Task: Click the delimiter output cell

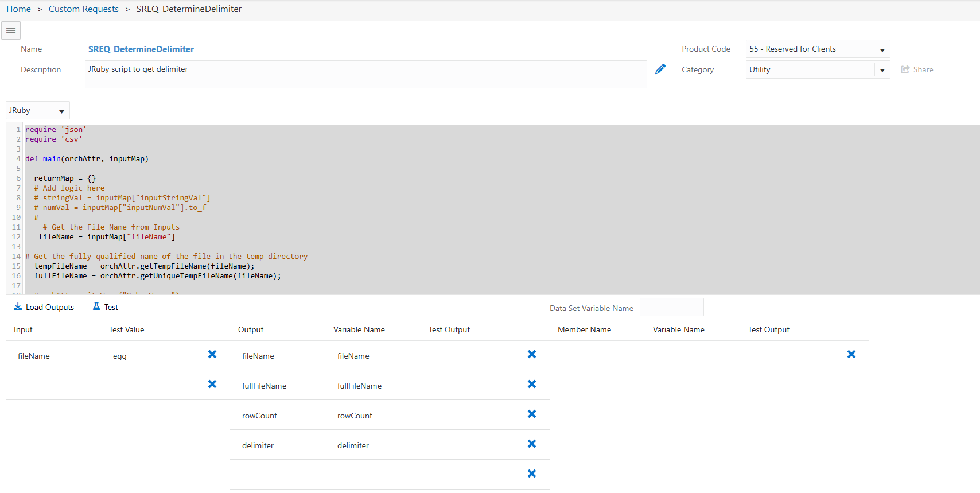Action: point(258,445)
